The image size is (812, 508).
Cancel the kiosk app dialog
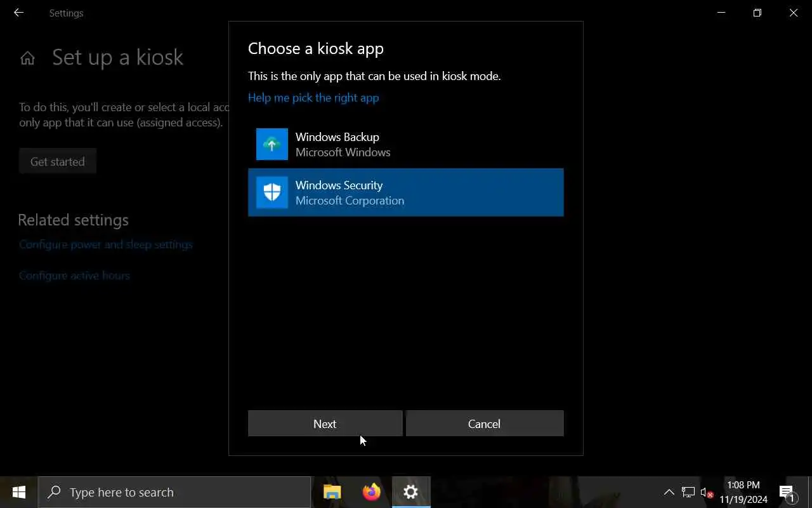tap(485, 424)
